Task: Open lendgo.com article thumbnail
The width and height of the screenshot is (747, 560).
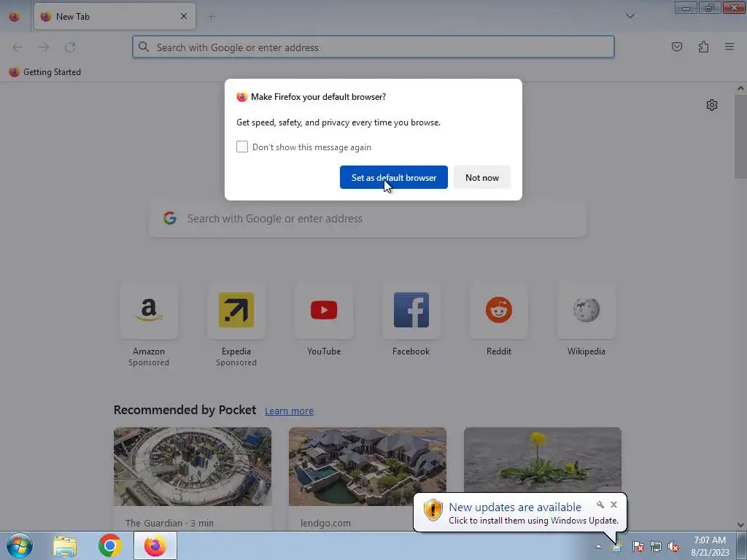Action: 368,467
